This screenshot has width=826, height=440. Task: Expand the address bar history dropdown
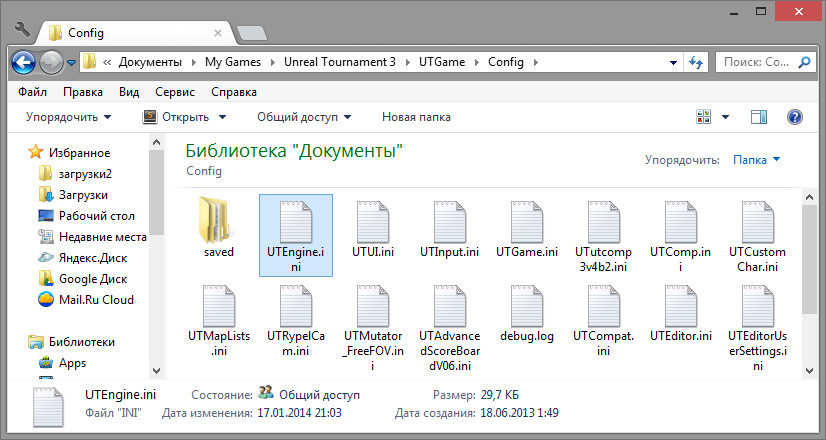[673, 63]
